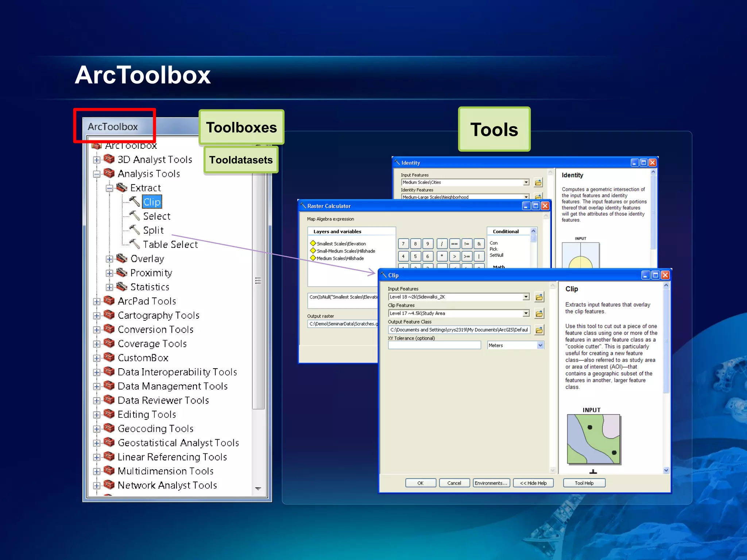Click the Data Management Tools toolbox icon
The height and width of the screenshot is (560, 747).
(x=109, y=386)
